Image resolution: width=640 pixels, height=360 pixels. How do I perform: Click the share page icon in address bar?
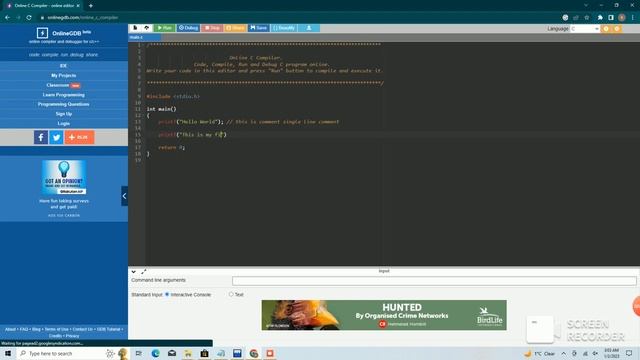point(576,18)
